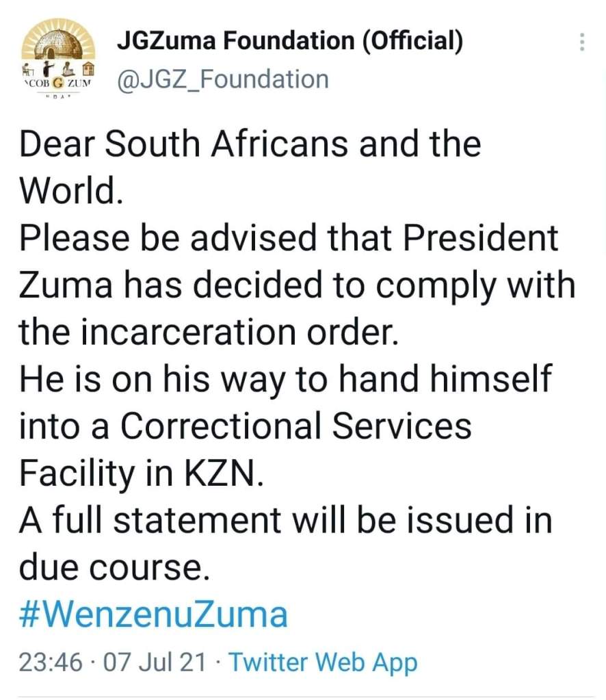The width and height of the screenshot is (606, 700).
Task: Open the Twitter Web App source link
Action: coord(322,662)
